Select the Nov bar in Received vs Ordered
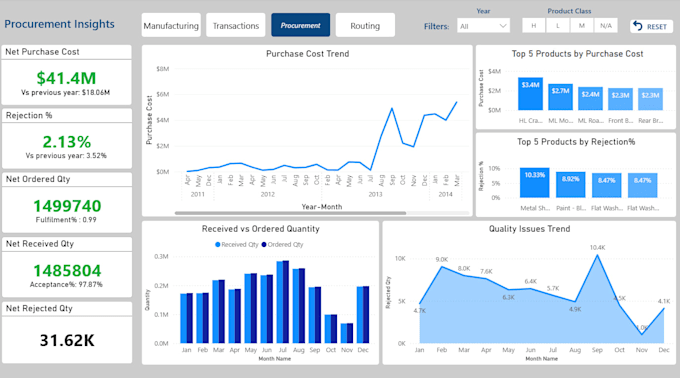This screenshot has width=680, height=378. coord(347,333)
